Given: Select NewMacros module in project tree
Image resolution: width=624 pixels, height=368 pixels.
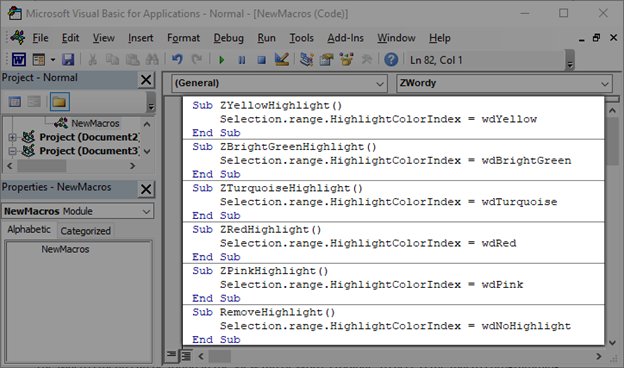Looking at the screenshot, I should point(95,123).
